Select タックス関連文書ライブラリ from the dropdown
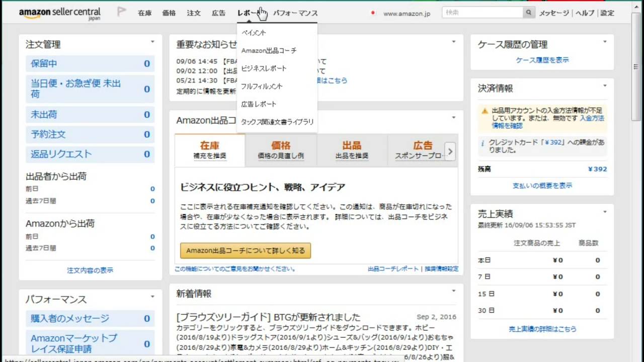Image resolution: width=644 pixels, height=362 pixels. (x=277, y=122)
